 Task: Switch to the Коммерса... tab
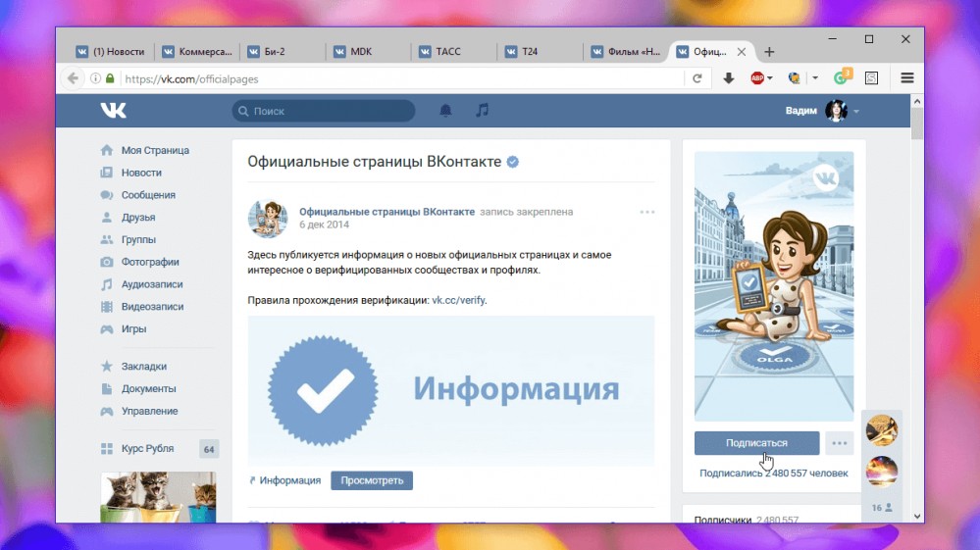click(197, 52)
